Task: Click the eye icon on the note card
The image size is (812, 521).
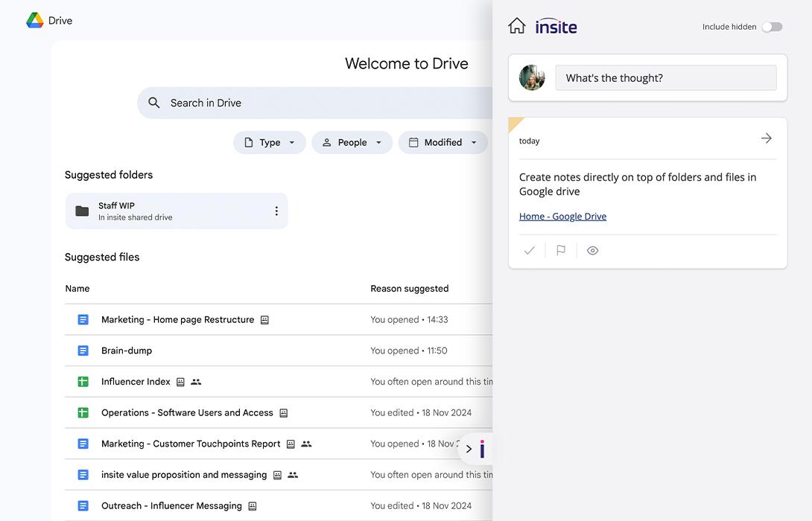Action: click(593, 250)
